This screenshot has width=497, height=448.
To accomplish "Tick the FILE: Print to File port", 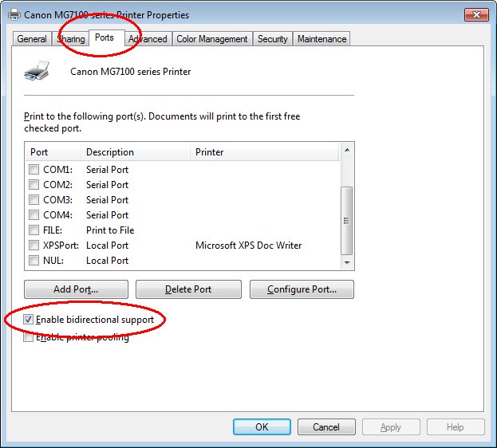I will click(x=34, y=230).
